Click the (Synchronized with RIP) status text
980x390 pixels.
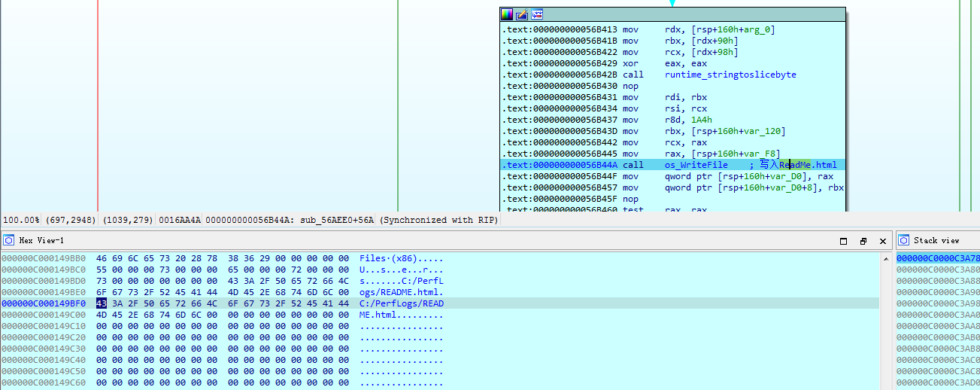439,220
